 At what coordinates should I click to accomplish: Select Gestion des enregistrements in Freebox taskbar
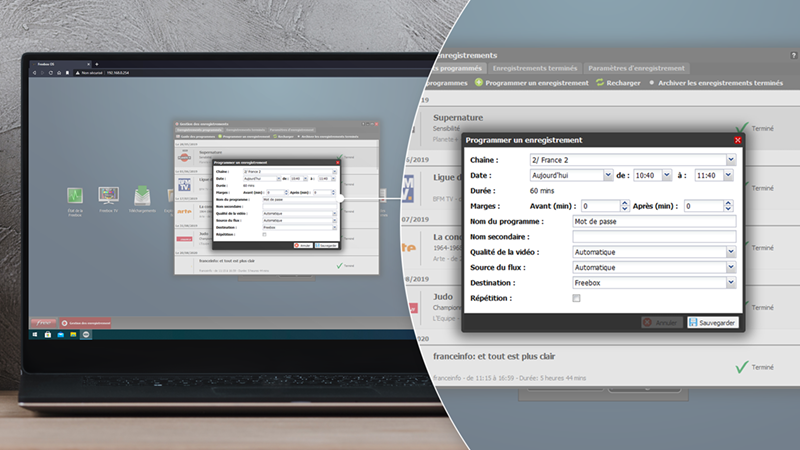[x=85, y=323]
